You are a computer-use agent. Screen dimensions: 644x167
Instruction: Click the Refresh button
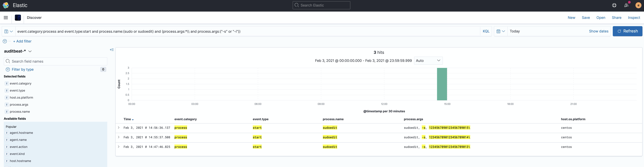pos(628,31)
